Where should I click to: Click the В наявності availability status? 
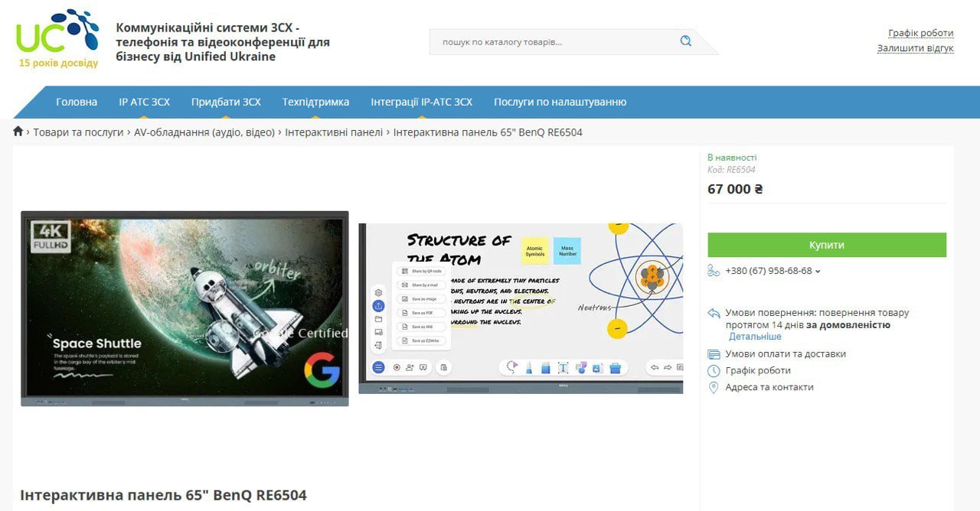click(732, 158)
